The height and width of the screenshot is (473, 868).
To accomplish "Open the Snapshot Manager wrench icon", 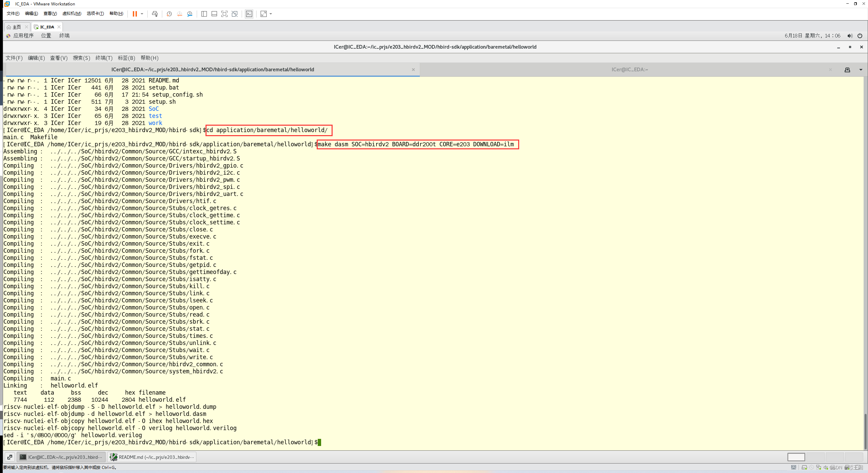I will coord(190,14).
